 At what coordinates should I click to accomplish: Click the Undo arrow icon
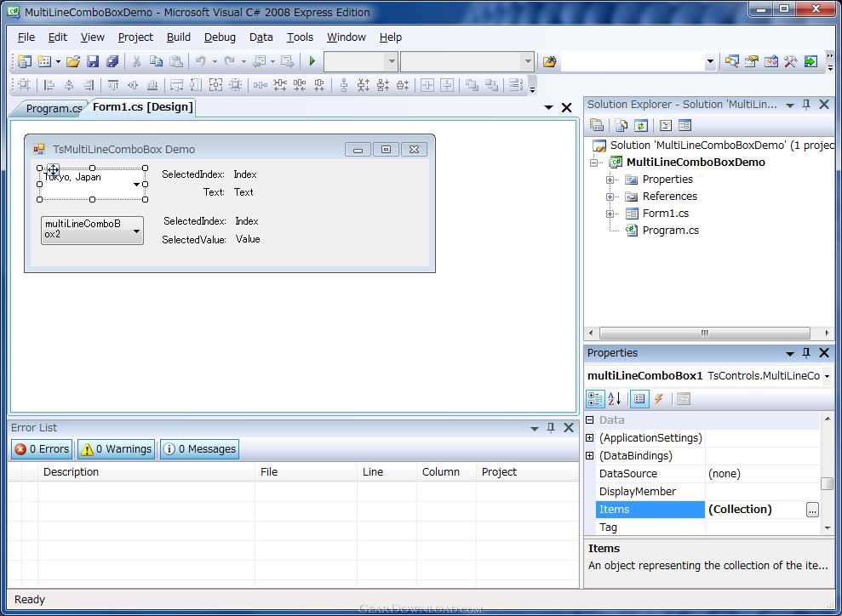click(200, 62)
